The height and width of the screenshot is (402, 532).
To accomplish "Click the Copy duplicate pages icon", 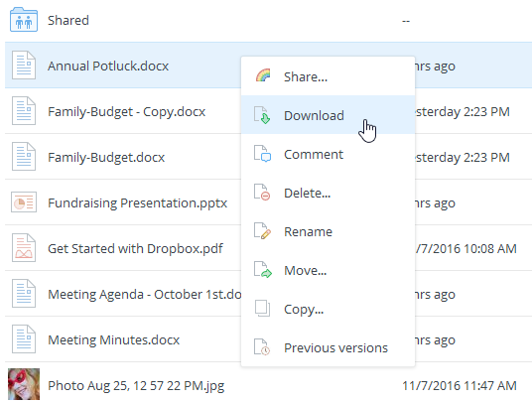I will point(262,309).
